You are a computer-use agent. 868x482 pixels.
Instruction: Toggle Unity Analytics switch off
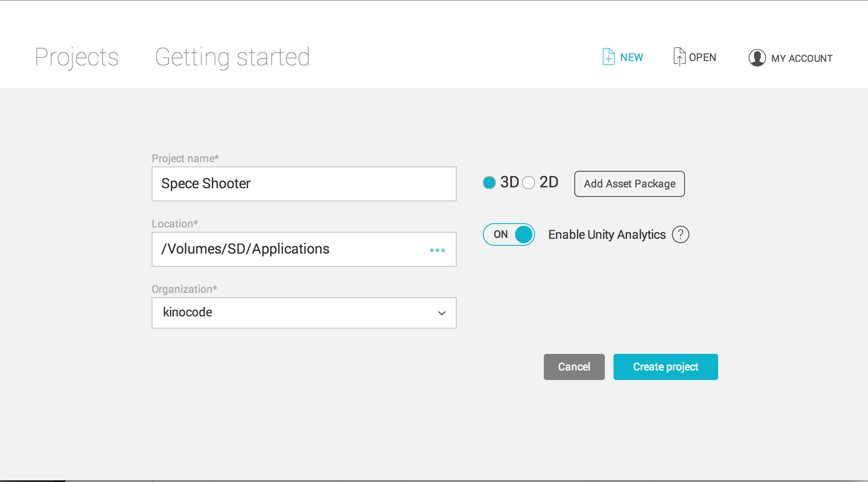point(509,234)
